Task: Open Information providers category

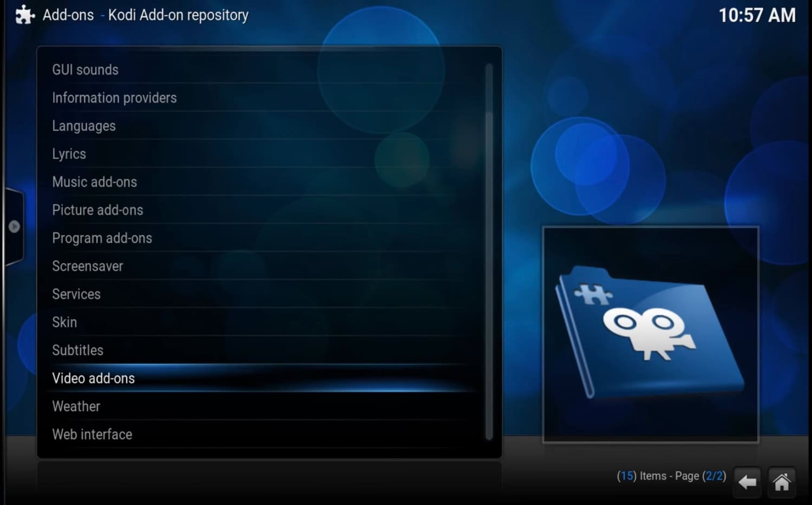Action: pos(264,98)
